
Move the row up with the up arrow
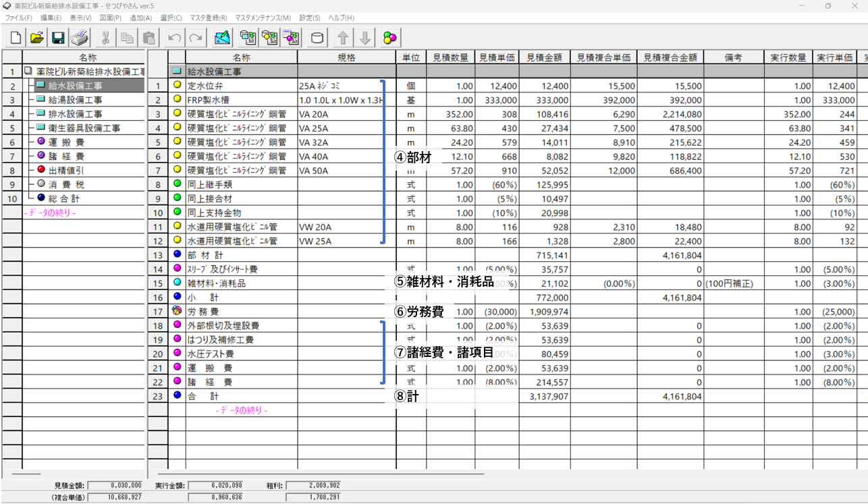tap(343, 38)
